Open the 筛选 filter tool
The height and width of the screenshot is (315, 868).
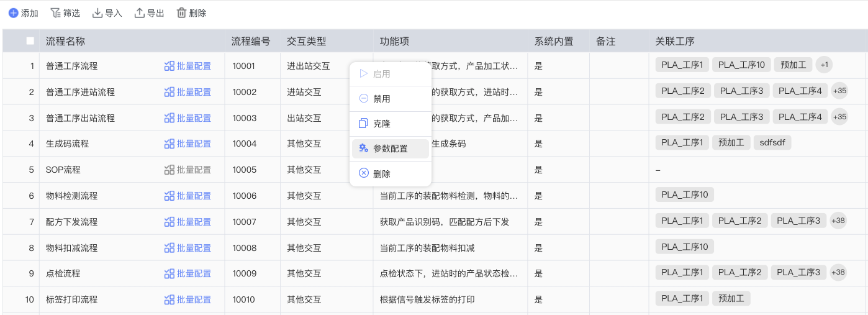point(55,13)
